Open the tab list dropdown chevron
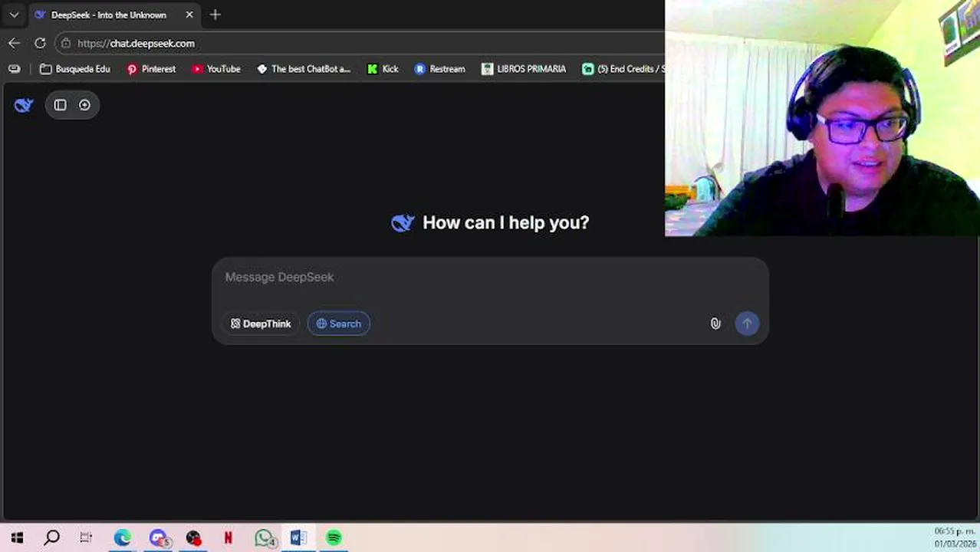This screenshot has width=980, height=552. (14, 15)
